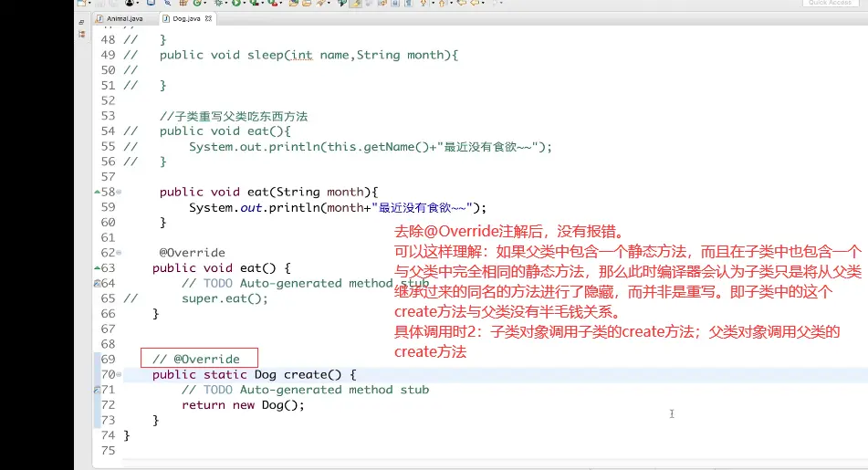Open the Run button dropdown arrow

[x=244, y=4]
